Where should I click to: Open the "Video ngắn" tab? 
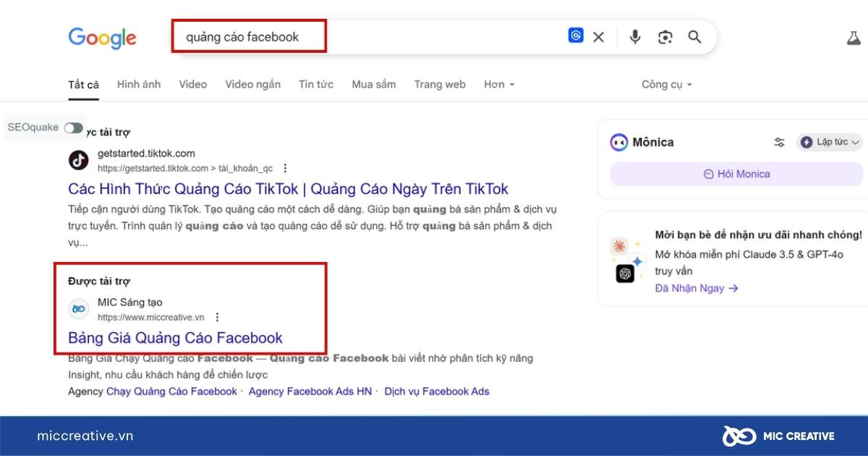point(253,85)
